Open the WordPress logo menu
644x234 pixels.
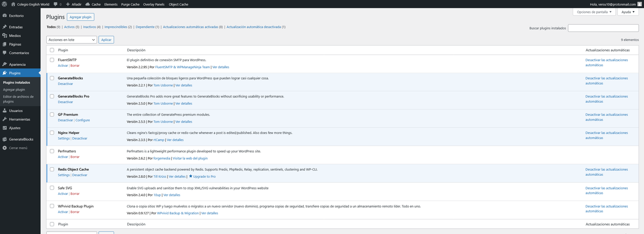5,4
